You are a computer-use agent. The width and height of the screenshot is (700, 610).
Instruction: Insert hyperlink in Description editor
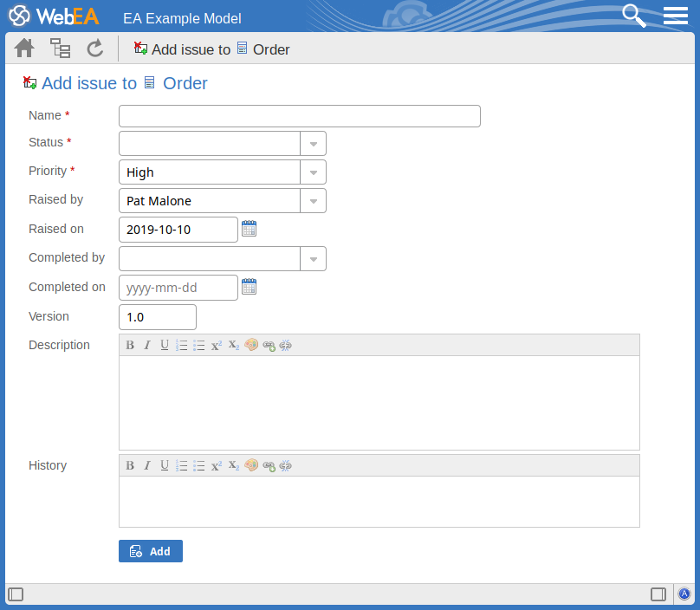pos(269,345)
